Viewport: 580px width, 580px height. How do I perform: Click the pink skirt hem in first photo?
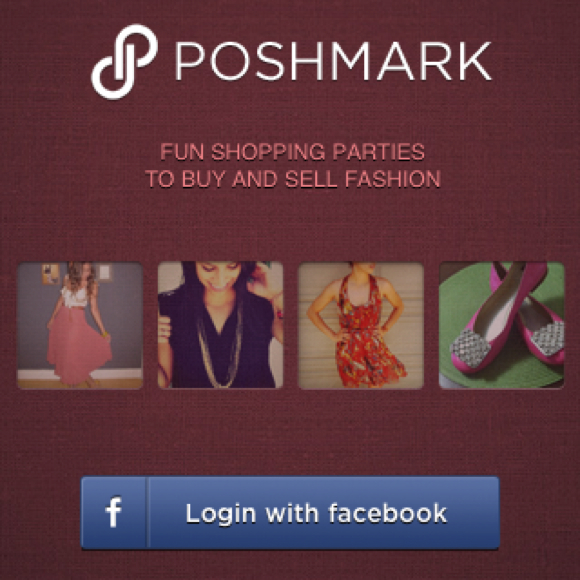coord(80,372)
